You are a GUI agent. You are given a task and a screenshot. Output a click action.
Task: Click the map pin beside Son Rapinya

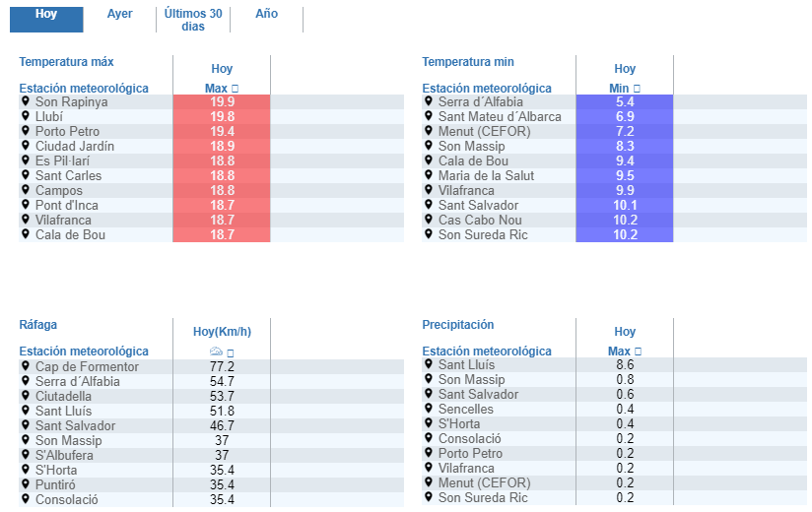[x=26, y=101]
